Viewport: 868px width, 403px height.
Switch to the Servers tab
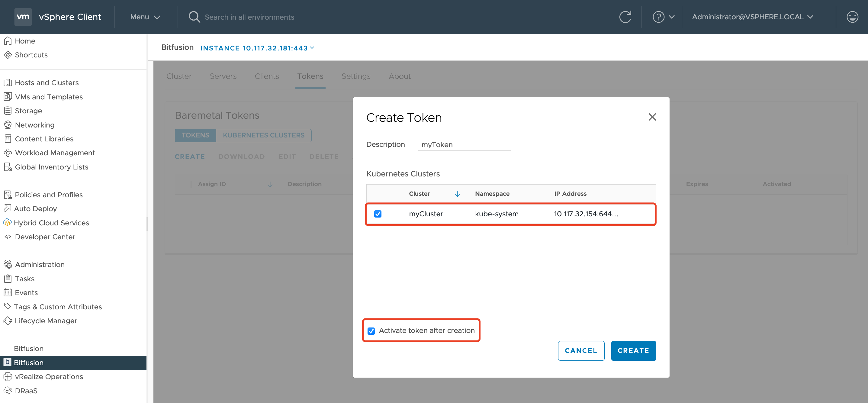[x=223, y=76]
